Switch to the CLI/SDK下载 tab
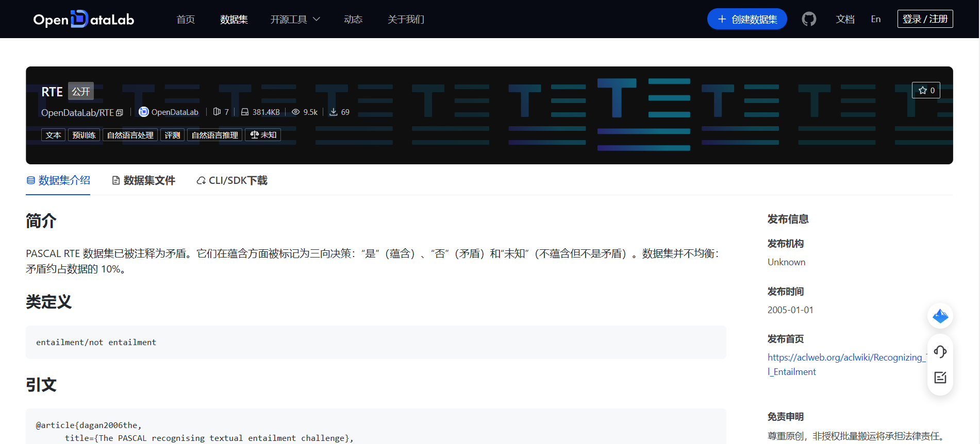The image size is (980, 444). (x=232, y=180)
